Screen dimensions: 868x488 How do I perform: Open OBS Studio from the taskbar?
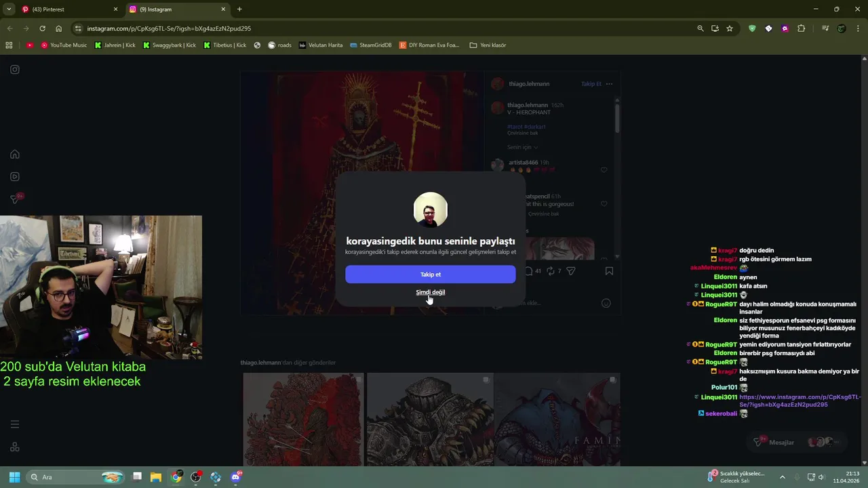coord(196,477)
